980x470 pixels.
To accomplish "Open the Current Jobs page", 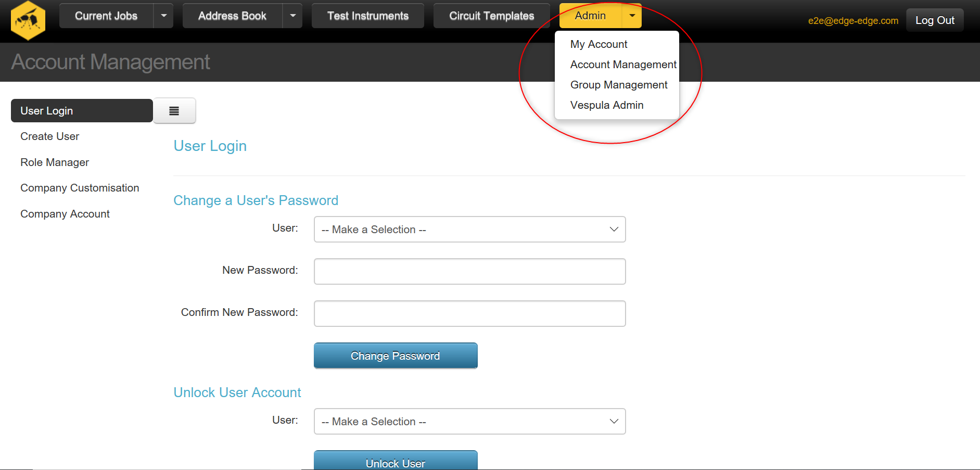I will point(106,16).
